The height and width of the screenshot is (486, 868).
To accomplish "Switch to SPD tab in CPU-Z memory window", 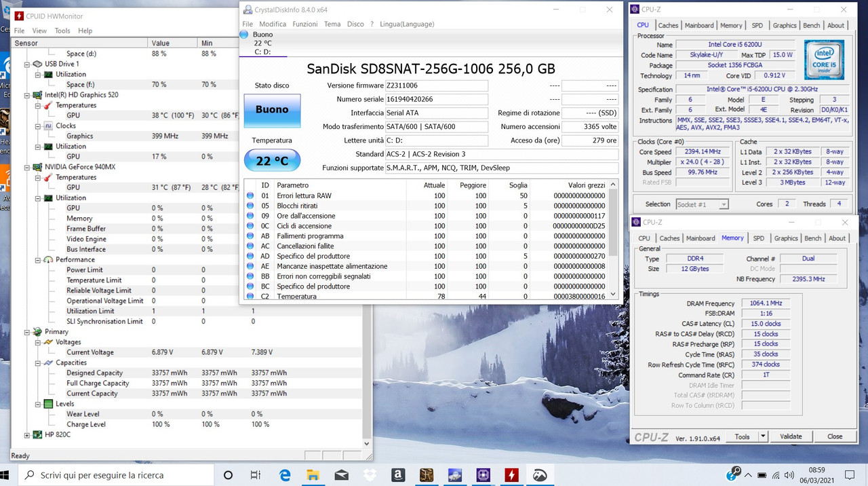I will 759,238.
